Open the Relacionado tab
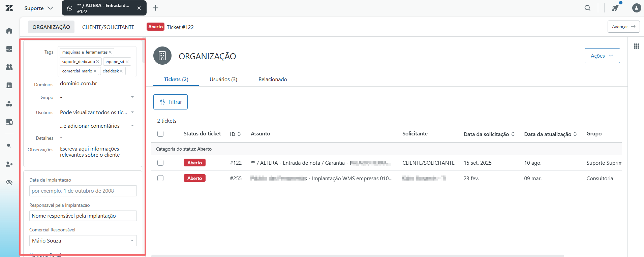 [x=273, y=79]
